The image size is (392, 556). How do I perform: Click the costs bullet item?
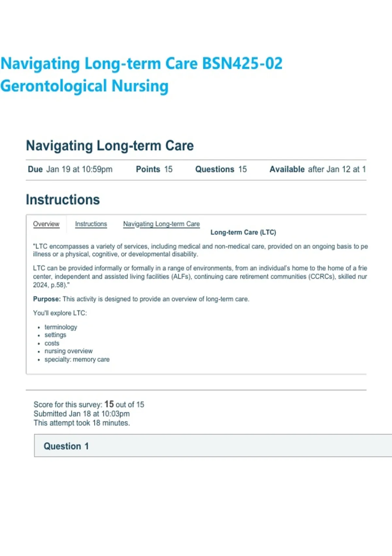52,343
